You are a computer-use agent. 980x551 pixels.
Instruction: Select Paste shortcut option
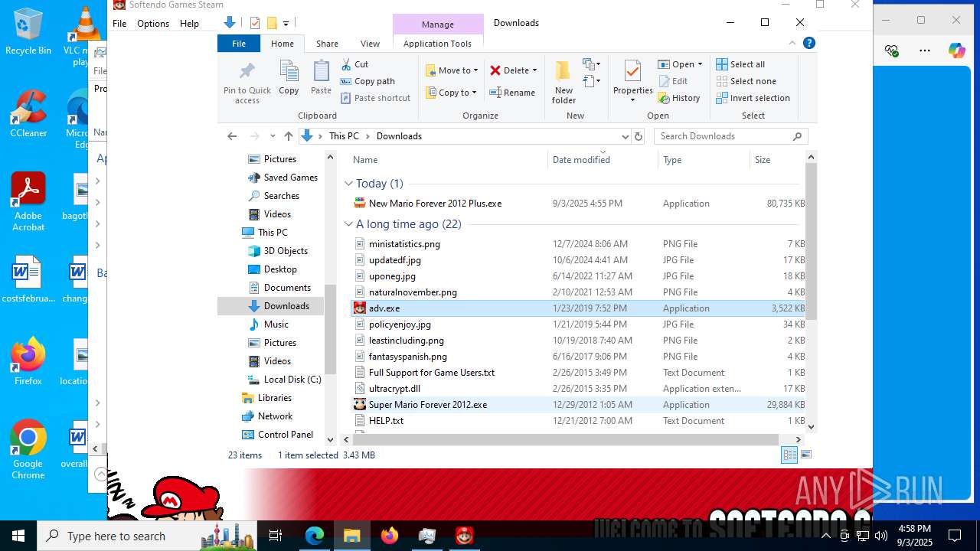(375, 98)
